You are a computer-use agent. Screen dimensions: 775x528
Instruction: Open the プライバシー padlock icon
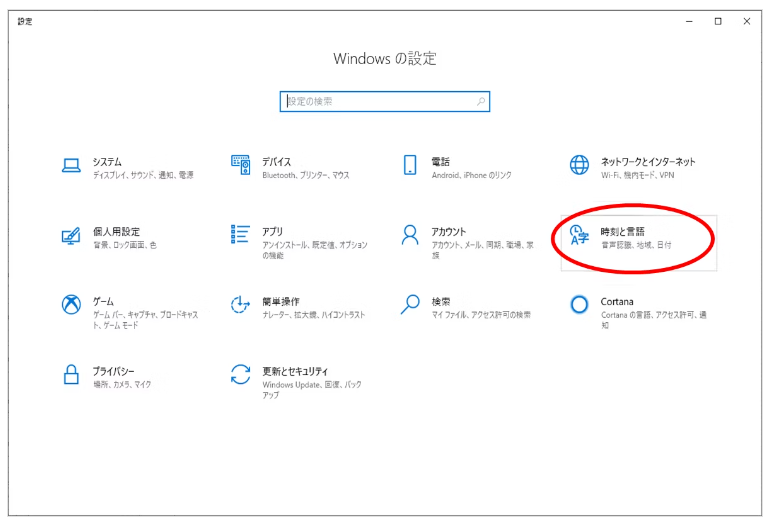click(71, 374)
